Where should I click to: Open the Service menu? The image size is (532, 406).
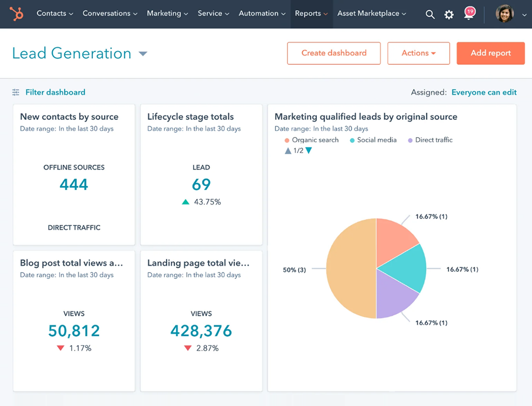[x=214, y=13]
